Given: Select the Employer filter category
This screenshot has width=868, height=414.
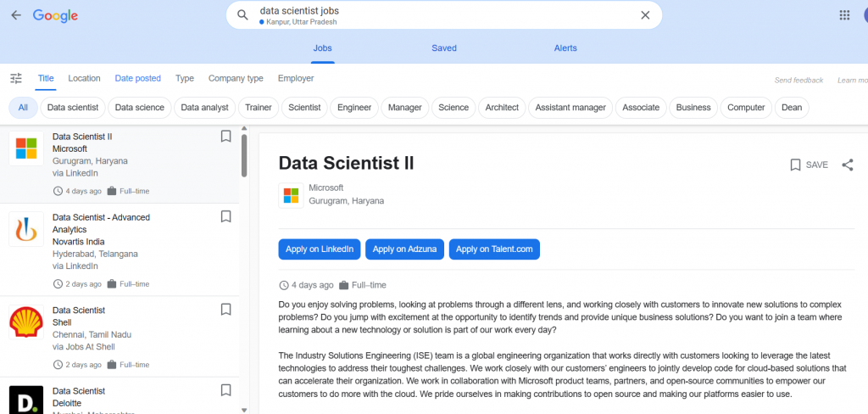Looking at the screenshot, I should [x=296, y=78].
